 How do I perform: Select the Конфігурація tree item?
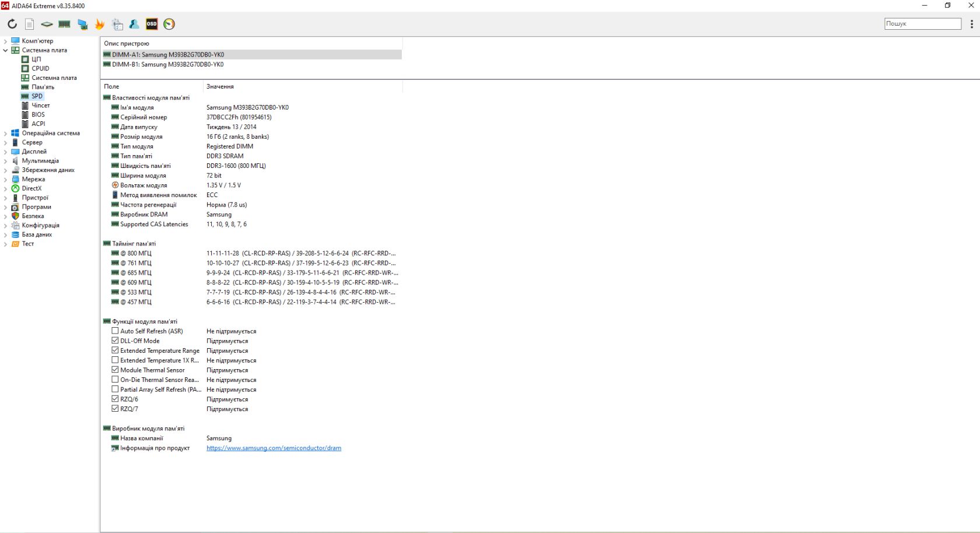[x=41, y=225]
